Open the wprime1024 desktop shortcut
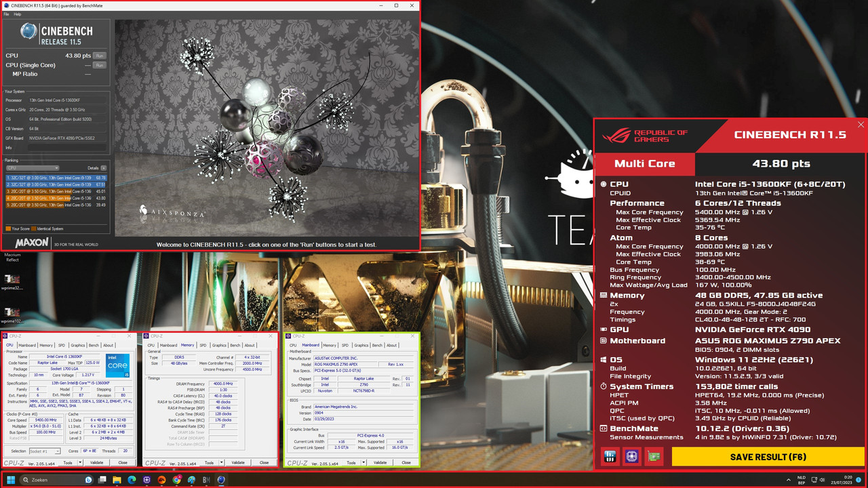 click(x=12, y=315)
